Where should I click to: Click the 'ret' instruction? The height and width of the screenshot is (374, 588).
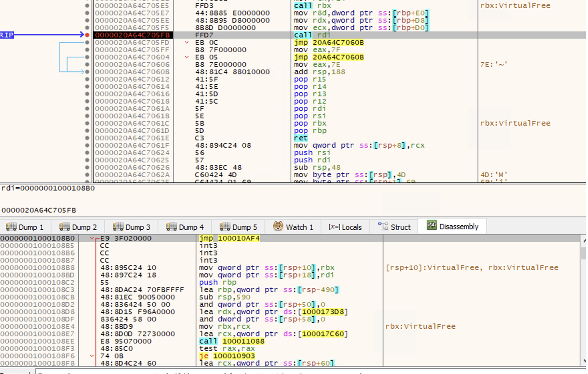301,138
